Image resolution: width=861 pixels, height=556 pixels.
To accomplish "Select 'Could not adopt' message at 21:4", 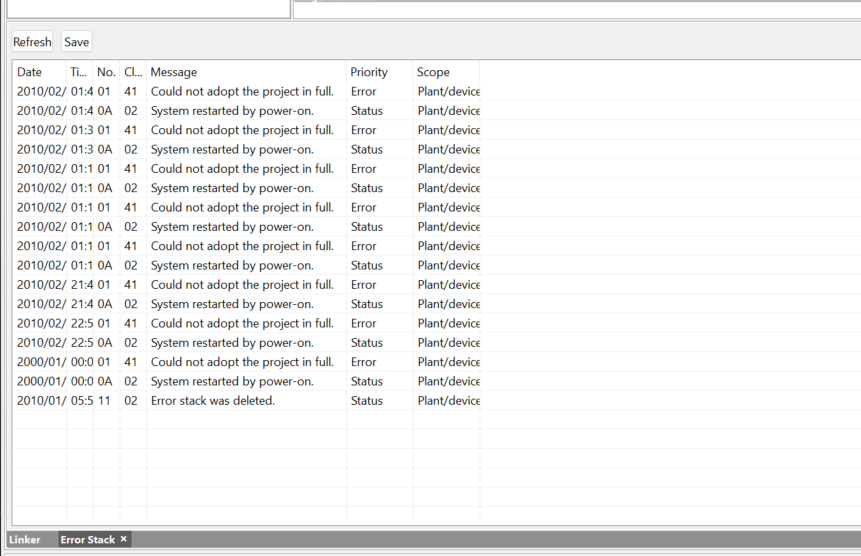I will pyautogui.click(x=242, y=285).
